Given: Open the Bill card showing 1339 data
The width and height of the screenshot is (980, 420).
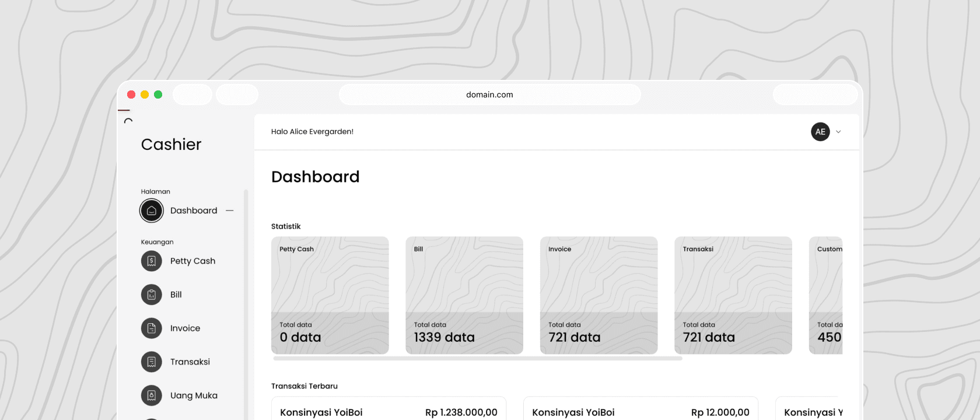Looking at the screenshot, I should (x=464, y=295).
